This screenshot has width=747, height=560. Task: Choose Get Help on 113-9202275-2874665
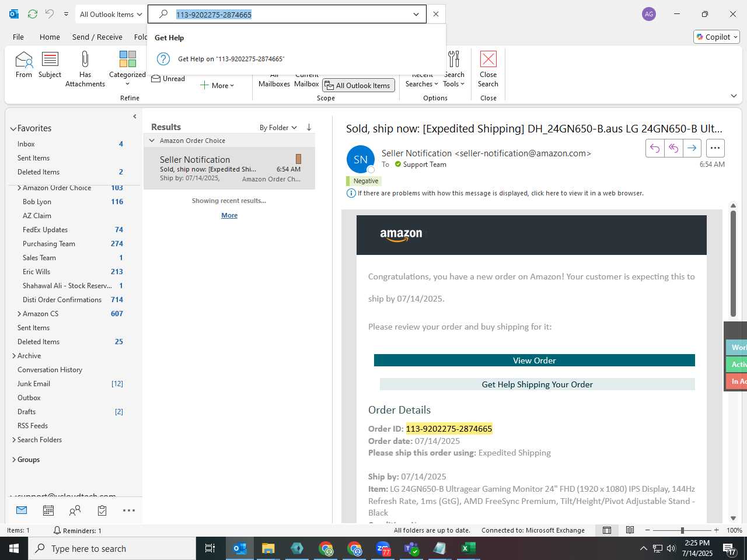(x=296, y=59)
